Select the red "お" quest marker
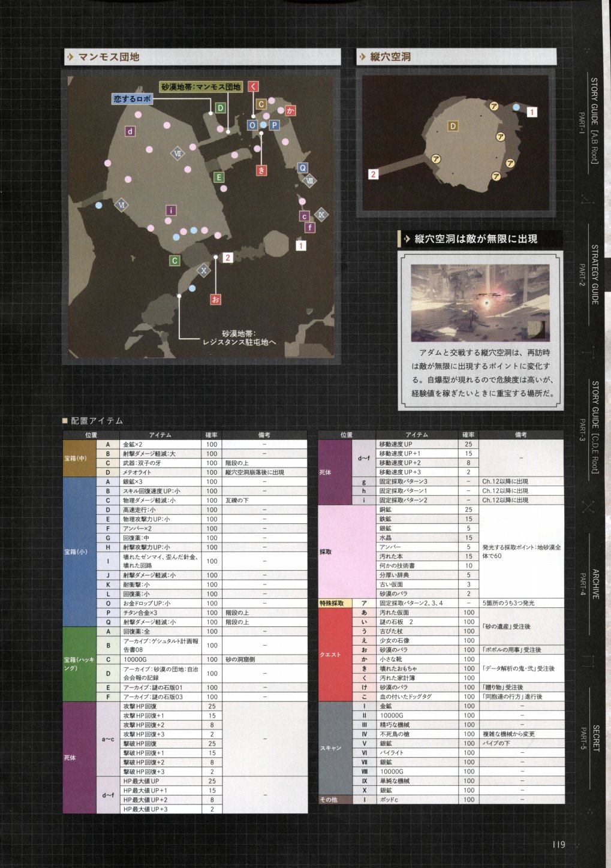The image size is (611, 868). pos(216,299)
